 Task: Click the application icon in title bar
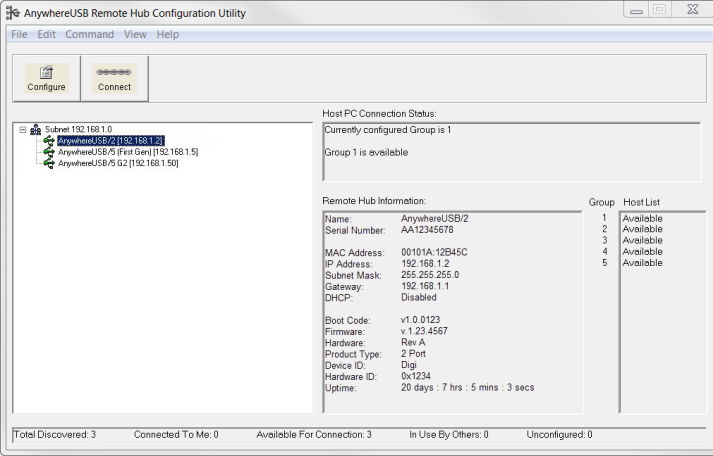(x=13, y=13)
